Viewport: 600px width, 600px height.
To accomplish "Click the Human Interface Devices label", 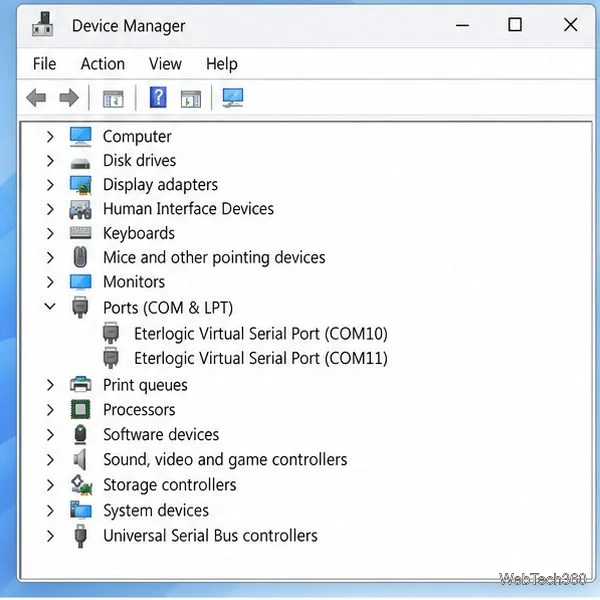I will pos(188,209).
